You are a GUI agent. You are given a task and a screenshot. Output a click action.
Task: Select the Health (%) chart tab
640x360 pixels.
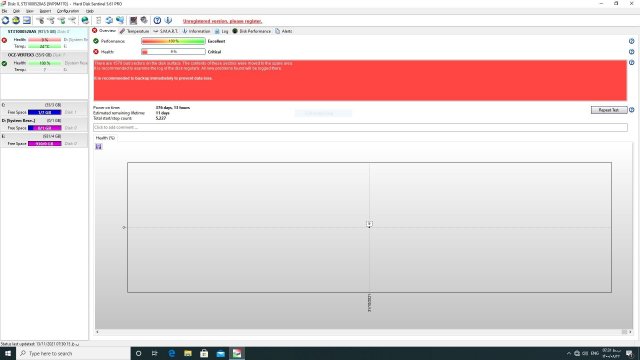(105, 138)
